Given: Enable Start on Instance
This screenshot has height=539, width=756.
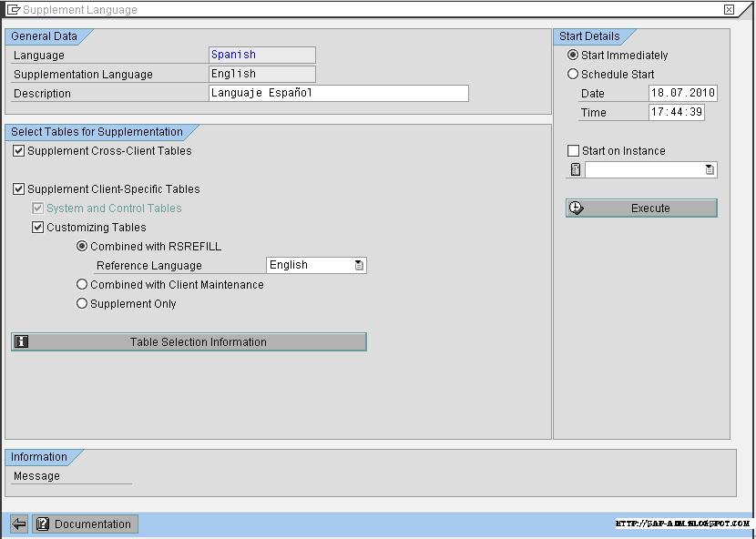Looking at the screenshot, I should pos(572,150).
